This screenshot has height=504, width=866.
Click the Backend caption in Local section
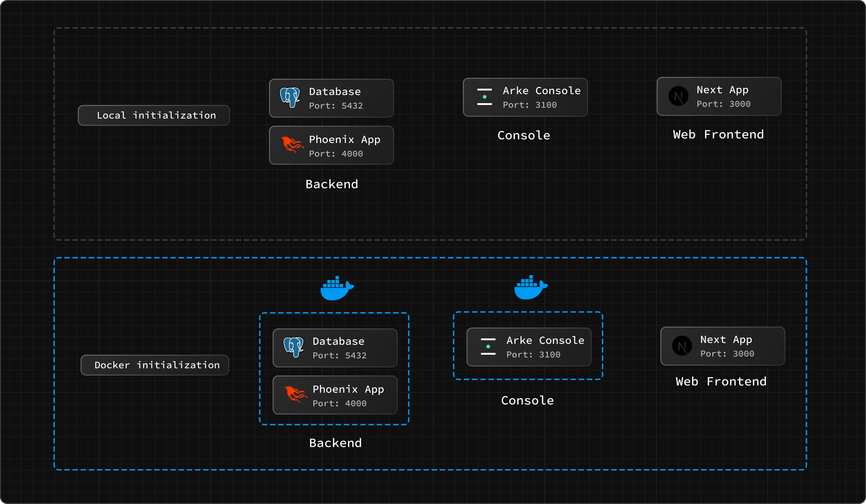[332, 184]
